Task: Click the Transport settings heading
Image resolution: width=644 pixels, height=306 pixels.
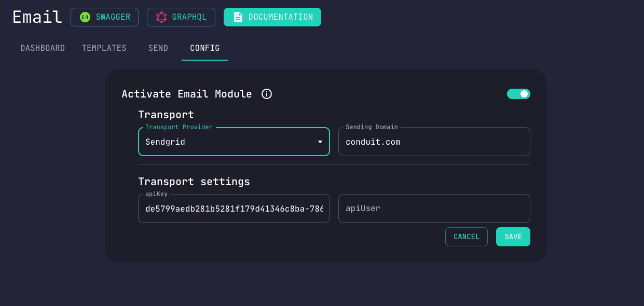Action: [x=194, y=182]
